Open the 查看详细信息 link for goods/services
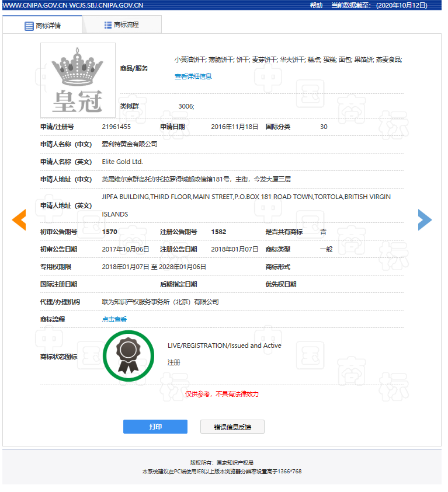Screen dimensions: 448x492 coord(193,76)
